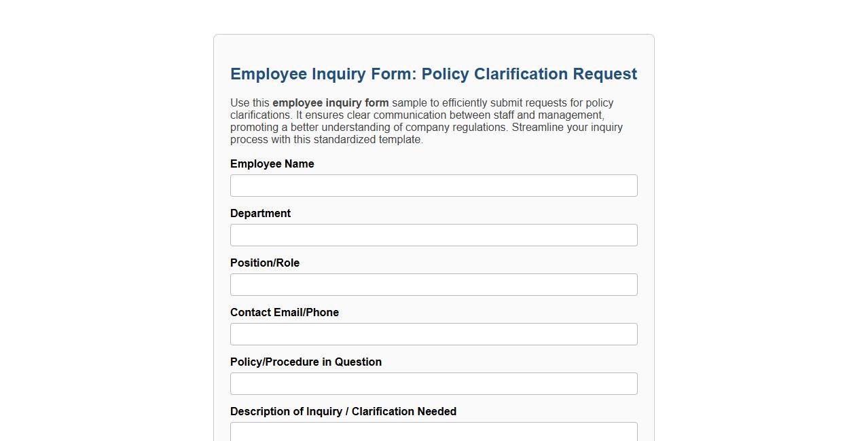868x441 pixels.
Task: Click the Contact Email/Phone input field
Action: [x=433, y=334]
